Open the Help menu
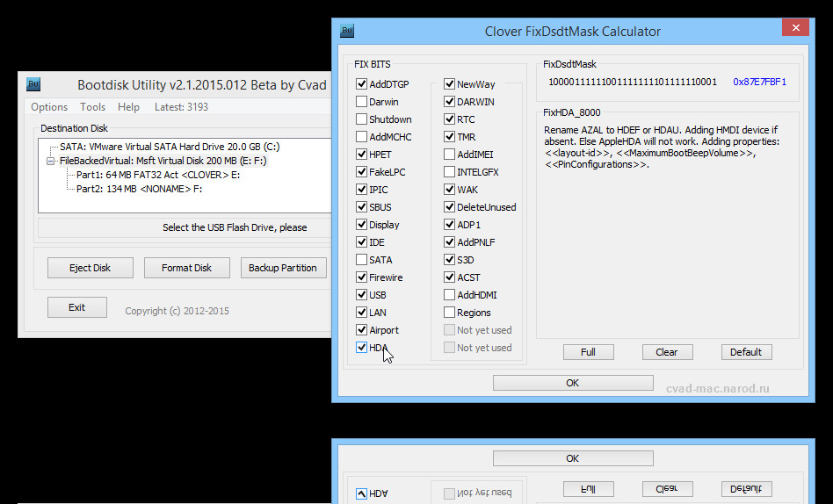Screen dimensions: 833x504 click(128, 107)
